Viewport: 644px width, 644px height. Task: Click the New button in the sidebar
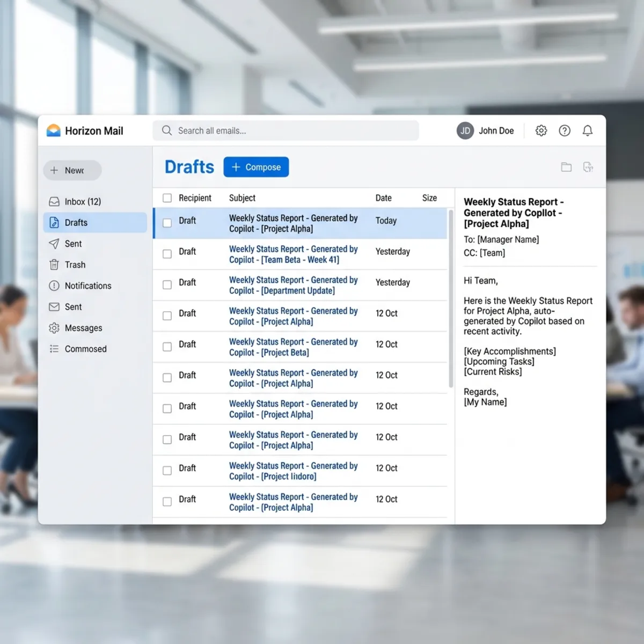[72, 170]
